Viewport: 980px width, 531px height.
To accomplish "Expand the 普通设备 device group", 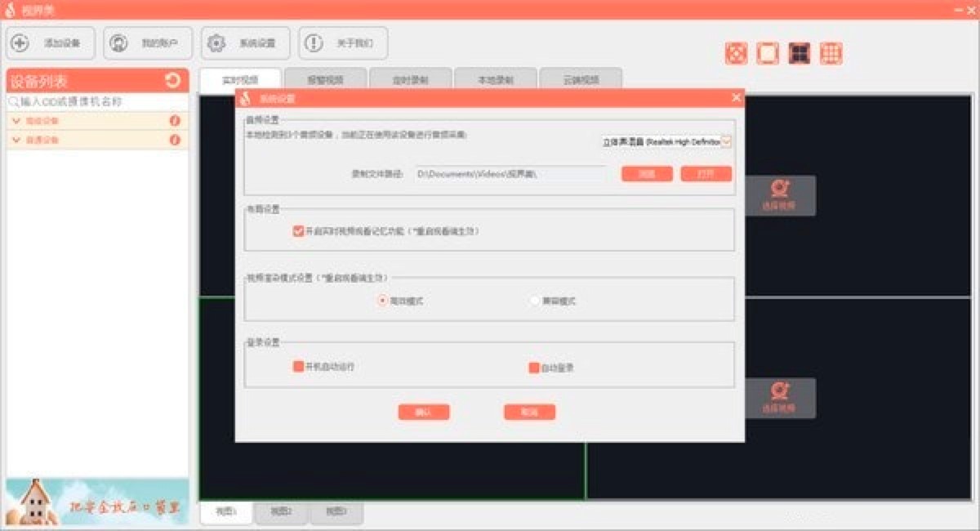I will coord(16,139).
